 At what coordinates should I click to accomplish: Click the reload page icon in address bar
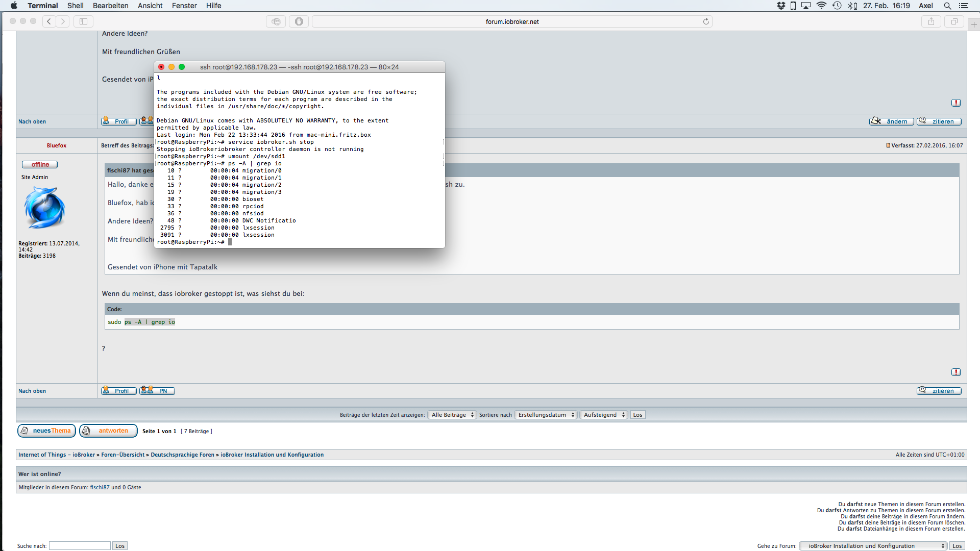click(x=706, y=21)
